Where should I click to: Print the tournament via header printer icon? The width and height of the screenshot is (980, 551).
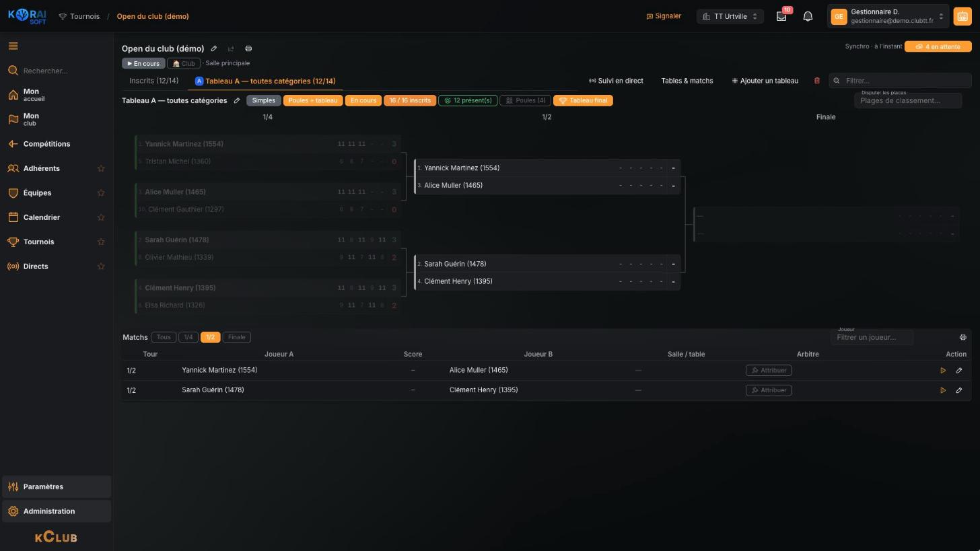248,48
